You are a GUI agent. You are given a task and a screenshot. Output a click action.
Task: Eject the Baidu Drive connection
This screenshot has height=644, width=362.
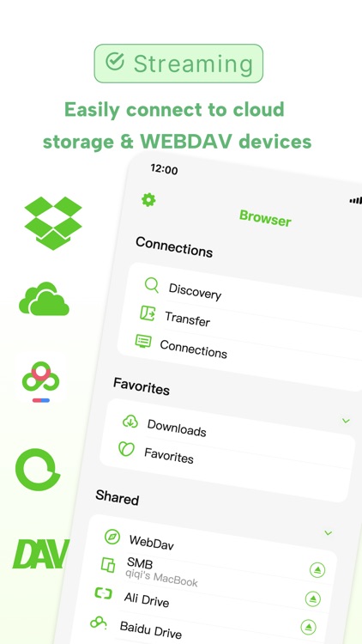(x=308, y=627)
